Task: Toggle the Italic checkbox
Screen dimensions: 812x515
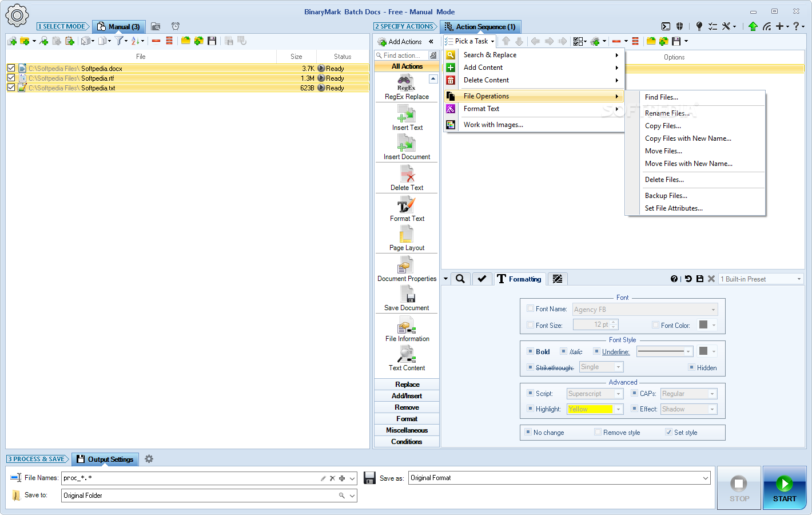Action: (564, 351)
